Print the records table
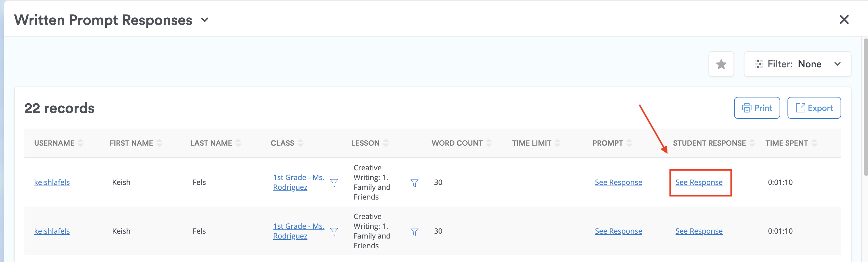The width and height of the screenshot is (868, 262). click(756, 108)
